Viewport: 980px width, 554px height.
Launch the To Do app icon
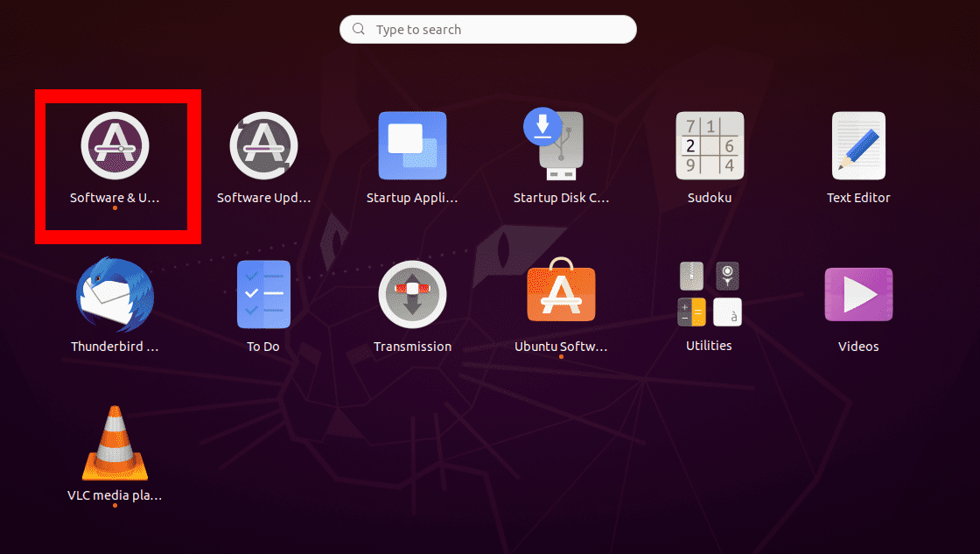[x=263, y=295]
